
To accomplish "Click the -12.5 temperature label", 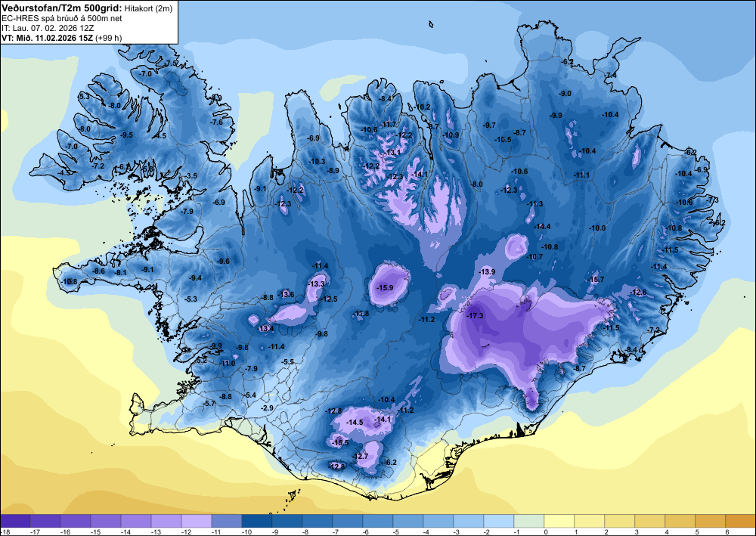I will 330,299.
